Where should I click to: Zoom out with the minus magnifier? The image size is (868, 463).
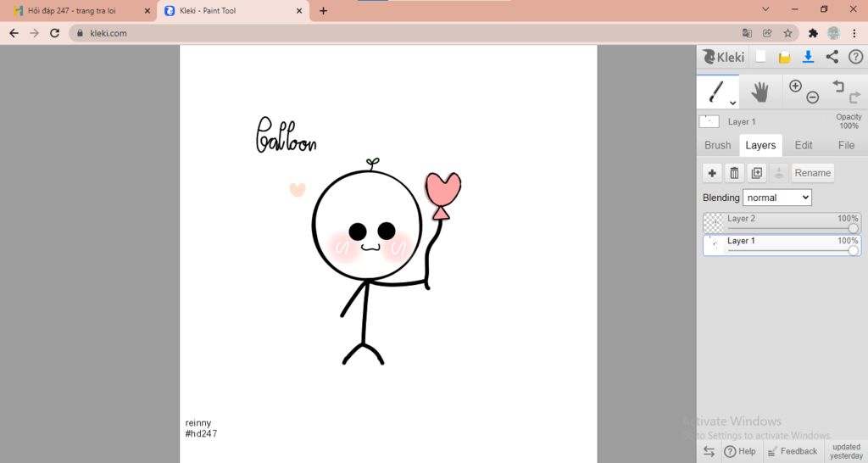pos(813,98)
